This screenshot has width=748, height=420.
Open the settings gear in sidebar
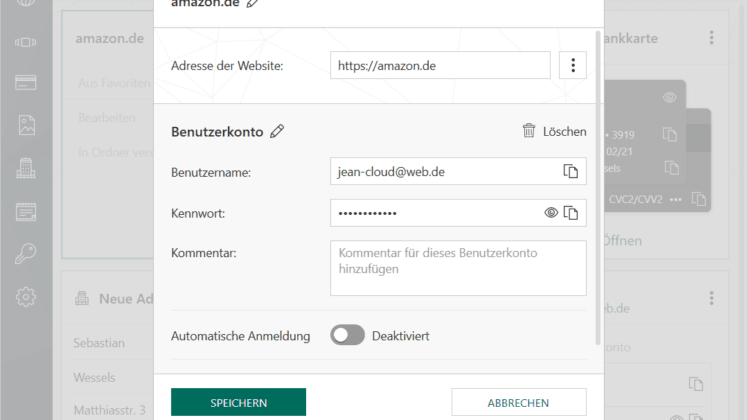(x=26, y=297)
